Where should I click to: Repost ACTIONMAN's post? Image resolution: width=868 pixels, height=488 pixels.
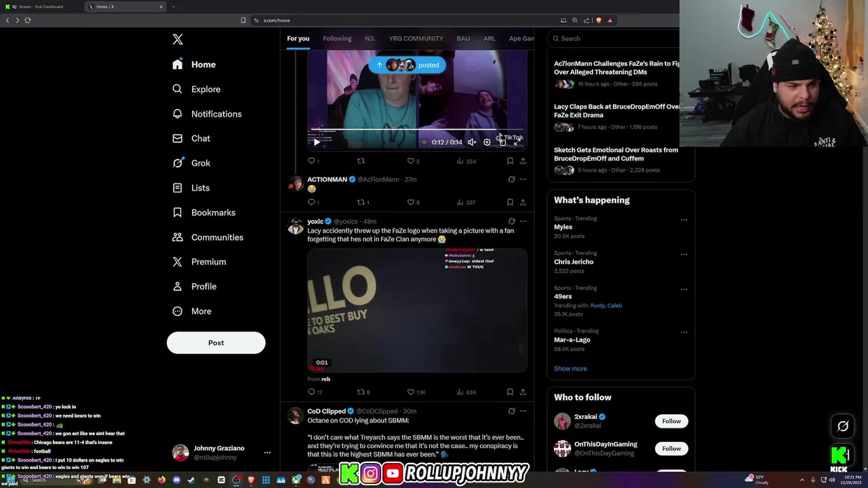(x=363, y=202)
